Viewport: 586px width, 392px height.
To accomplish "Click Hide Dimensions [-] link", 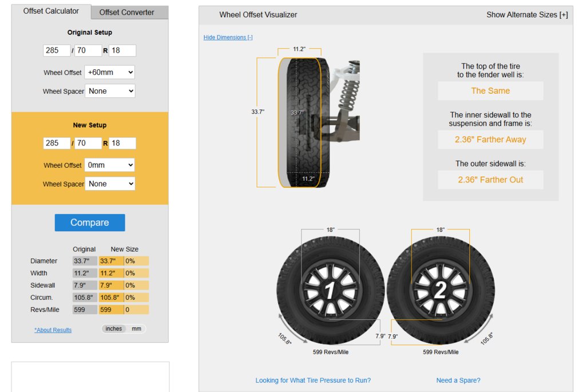I will tap(228, 37).
